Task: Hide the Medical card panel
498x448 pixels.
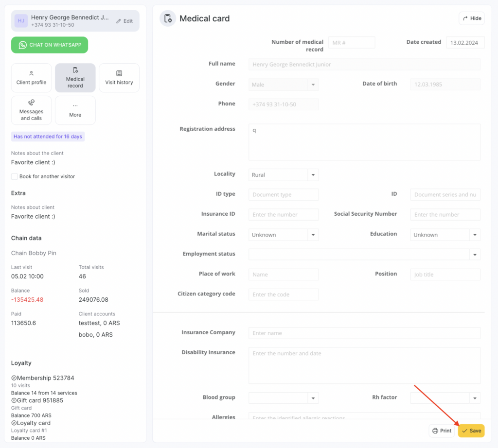Action: 471,18
